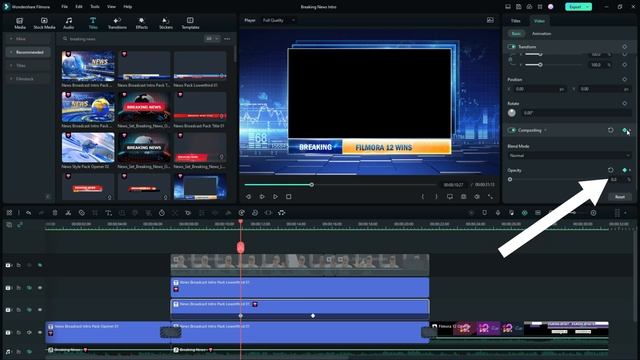Click the Rotate dial knob
This screenshot has width=640, height=360.
click(x=512, y=113)
